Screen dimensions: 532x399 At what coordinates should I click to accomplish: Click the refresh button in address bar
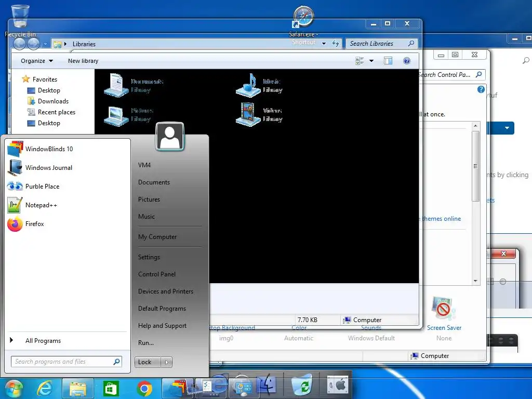pos(335,43)
